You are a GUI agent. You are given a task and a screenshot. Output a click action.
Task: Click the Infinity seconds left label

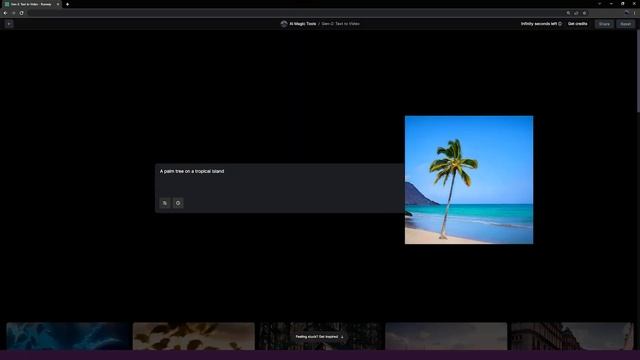(539, 24)
